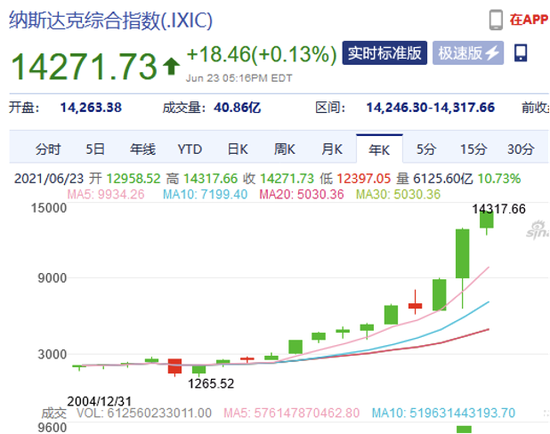Click the 15000 axis label
Screen dimensions: 550x434
(49, 208)
